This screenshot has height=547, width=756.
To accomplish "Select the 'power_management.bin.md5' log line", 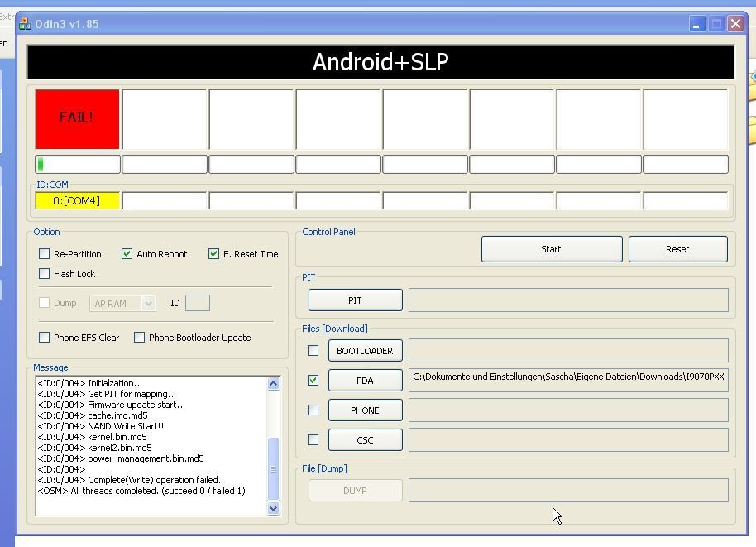I will pos(121,458).
